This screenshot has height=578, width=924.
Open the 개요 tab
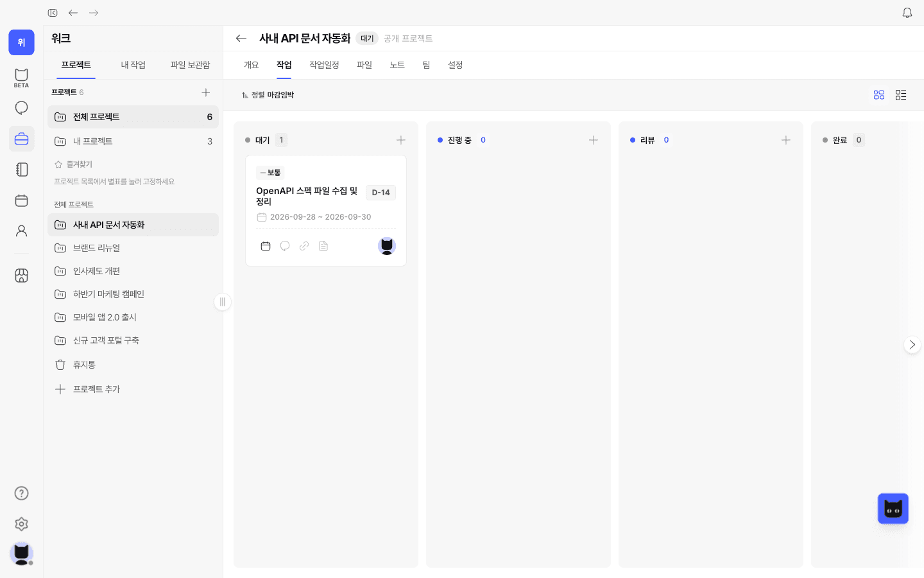coord(251,65)
